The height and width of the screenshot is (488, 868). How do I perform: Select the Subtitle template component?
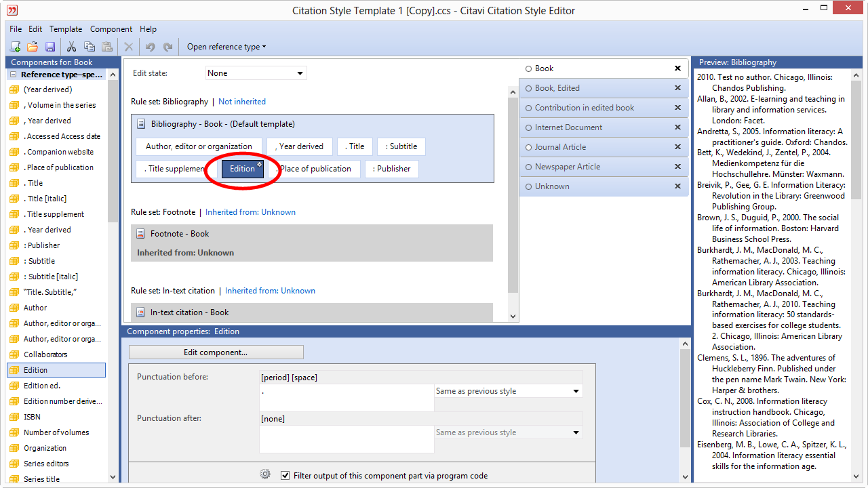401,146
